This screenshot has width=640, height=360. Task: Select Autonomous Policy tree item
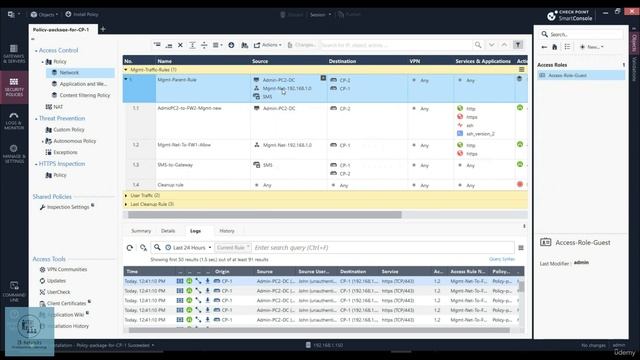coord(71,141)
